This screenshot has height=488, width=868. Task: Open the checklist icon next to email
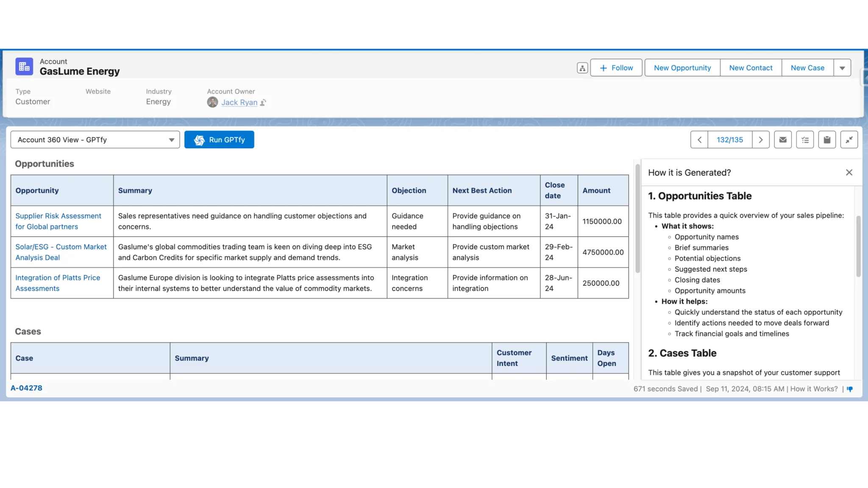point(805,139)
